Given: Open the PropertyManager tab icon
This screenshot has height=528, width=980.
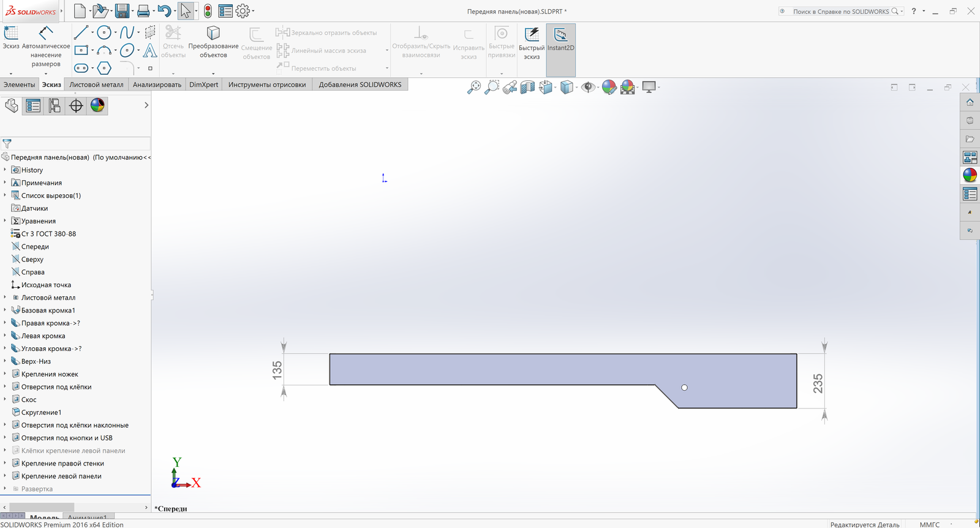Looking at the screenshot, I should pyautogui.click(x=33, y=105).
